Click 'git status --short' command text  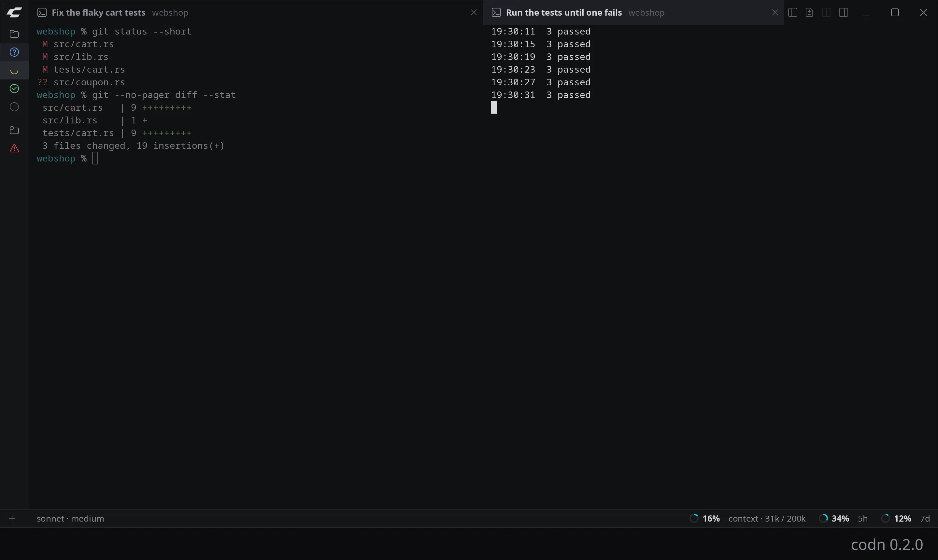(x=142, y=32)
